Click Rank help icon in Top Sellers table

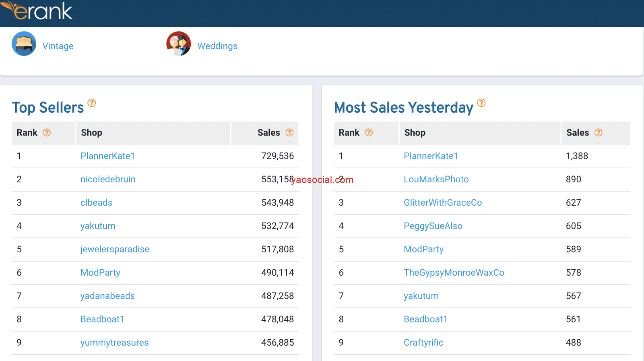click(47, 133)
